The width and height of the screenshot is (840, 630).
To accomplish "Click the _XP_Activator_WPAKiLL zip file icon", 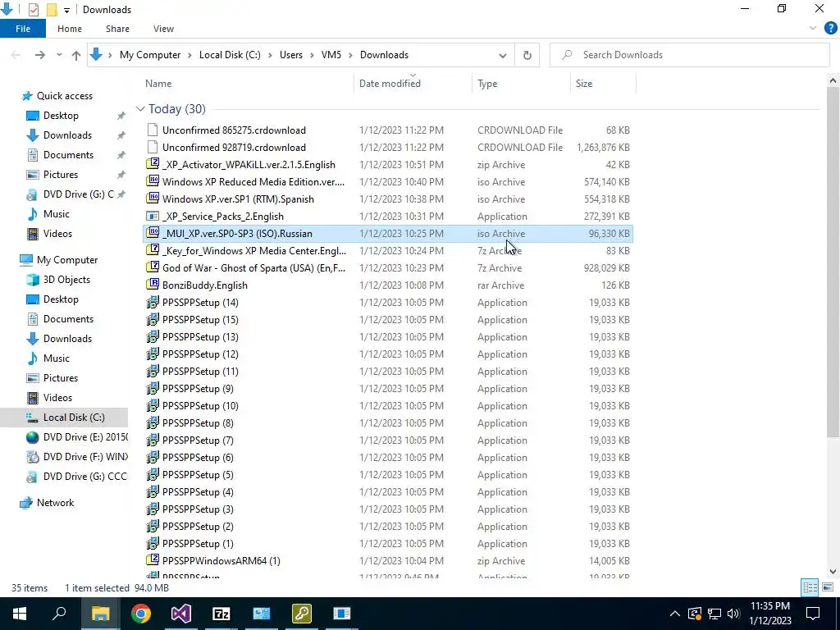I will click(x=153, y=164).
